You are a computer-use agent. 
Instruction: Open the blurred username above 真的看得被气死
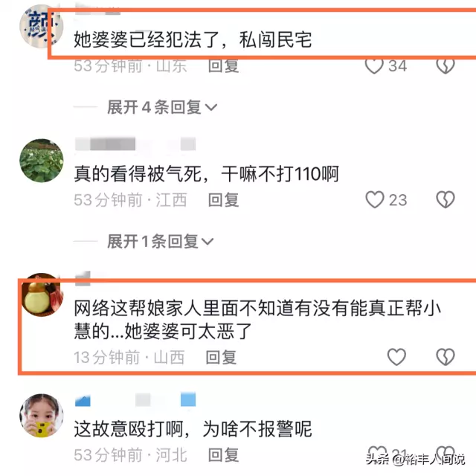(135, 144)
